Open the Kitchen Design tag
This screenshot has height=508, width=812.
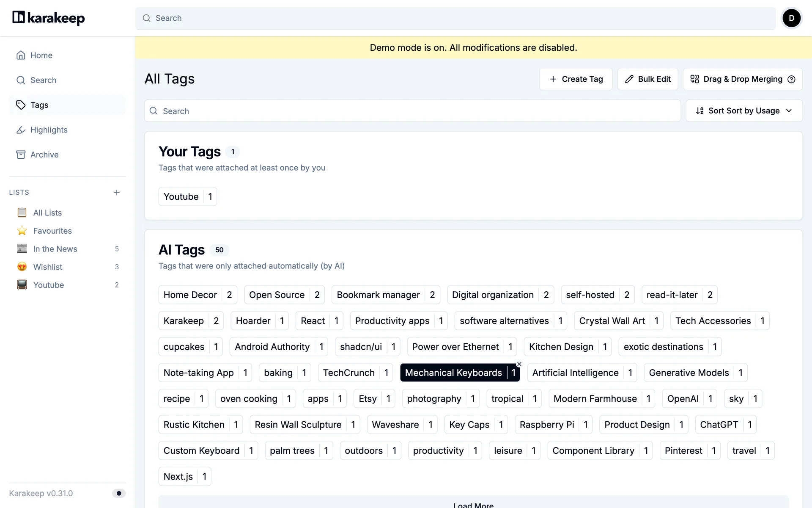coord(568,347)
